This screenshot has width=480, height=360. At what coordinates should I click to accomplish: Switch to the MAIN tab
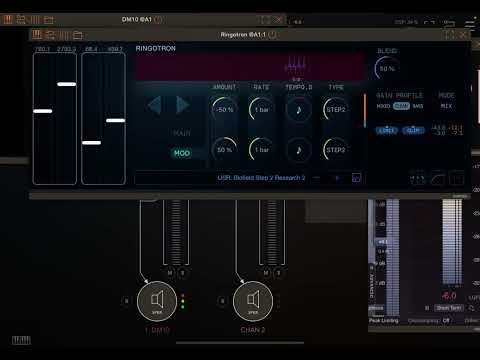pyautogui.click(x=182, y=133)
